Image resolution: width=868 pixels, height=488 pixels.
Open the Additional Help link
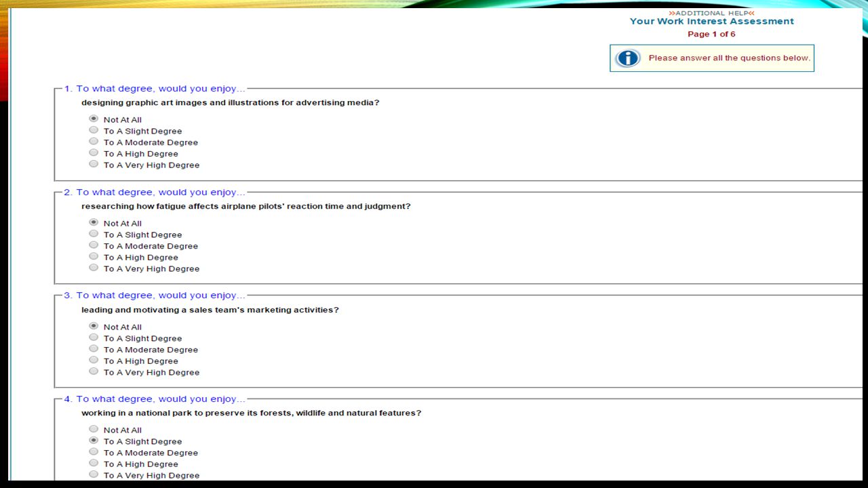(711, 13)
